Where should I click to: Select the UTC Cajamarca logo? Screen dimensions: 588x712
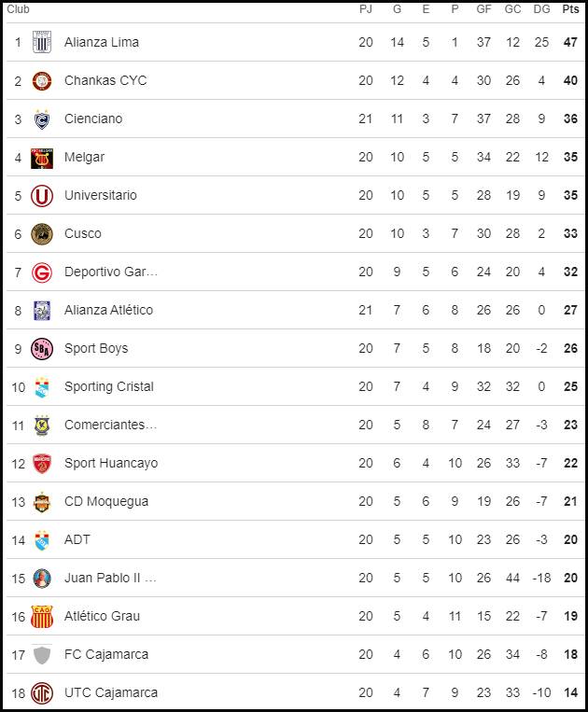(42, 693)
